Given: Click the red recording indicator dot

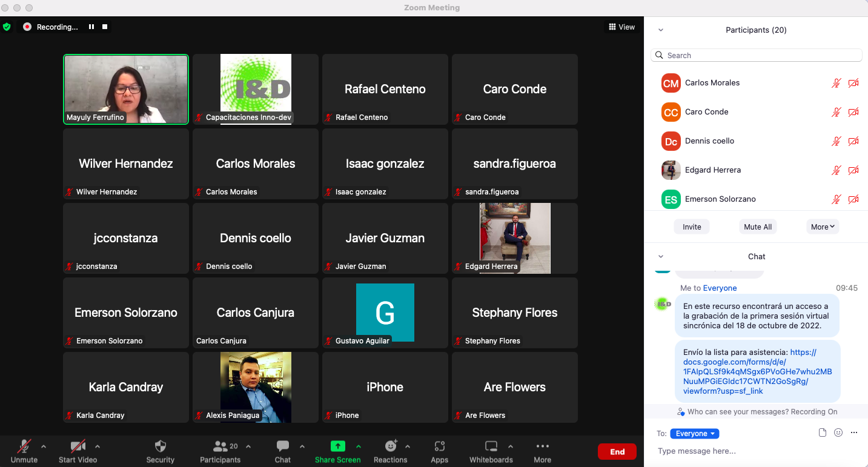Looking at the screenshot, I should [x=27, y=27].
